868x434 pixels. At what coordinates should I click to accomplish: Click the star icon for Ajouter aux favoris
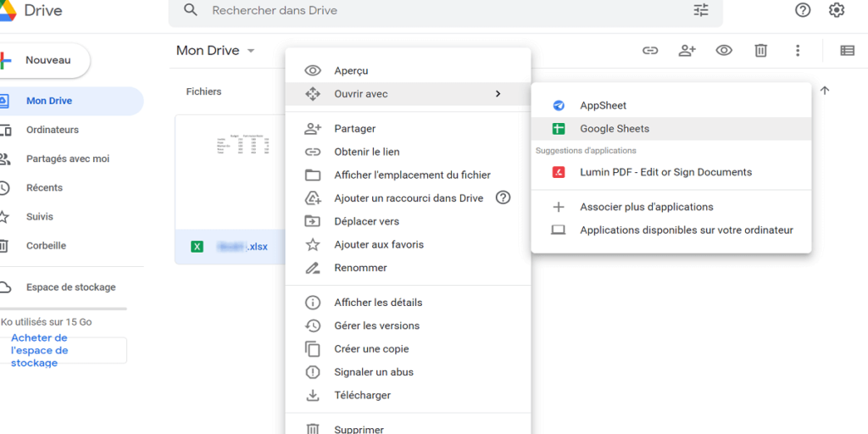313,244
